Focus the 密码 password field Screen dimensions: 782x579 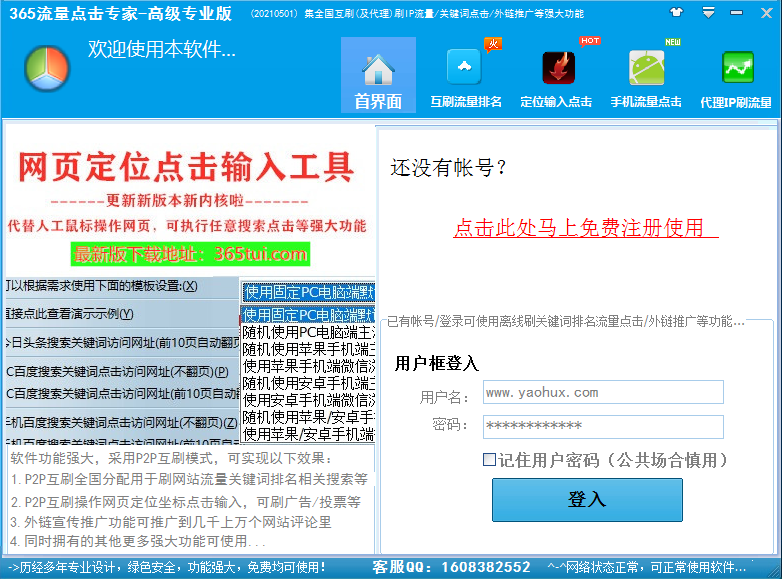click(602, 426)
